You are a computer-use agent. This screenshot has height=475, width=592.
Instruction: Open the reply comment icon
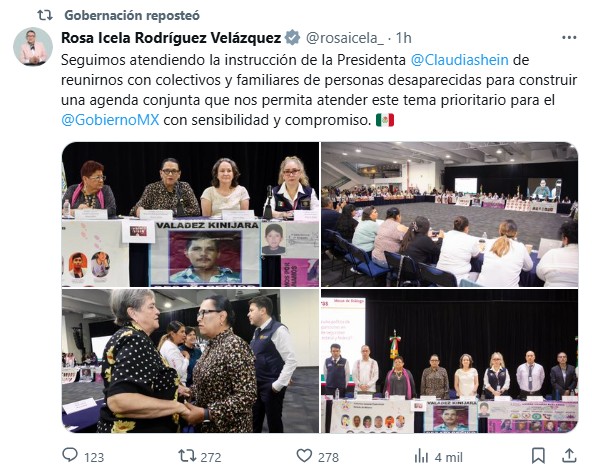(70, 455)
